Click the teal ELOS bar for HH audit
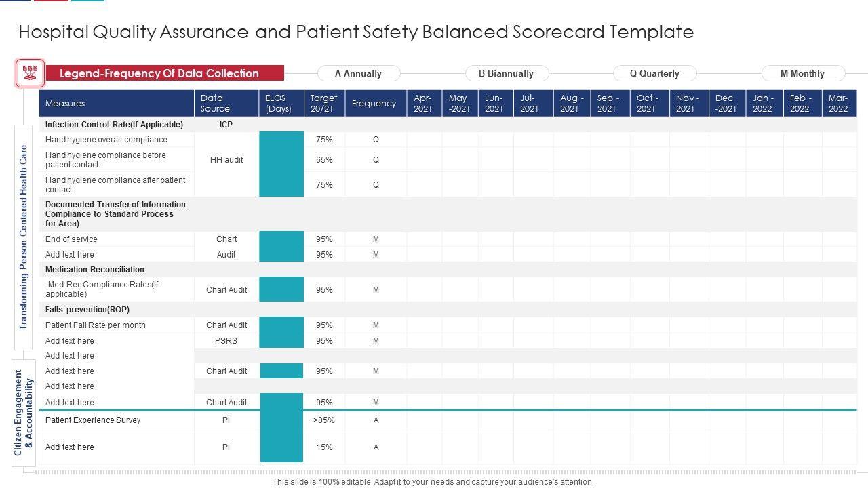Viewport: 868px width, 488px height. pyautogui.click(x=281, y=164)
